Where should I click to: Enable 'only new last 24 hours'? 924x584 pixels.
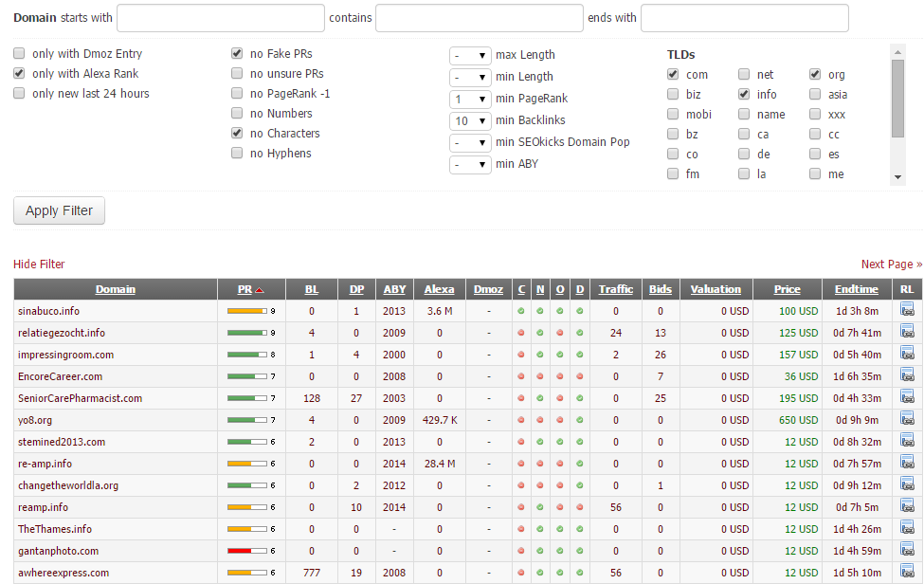tap(20, 94)
